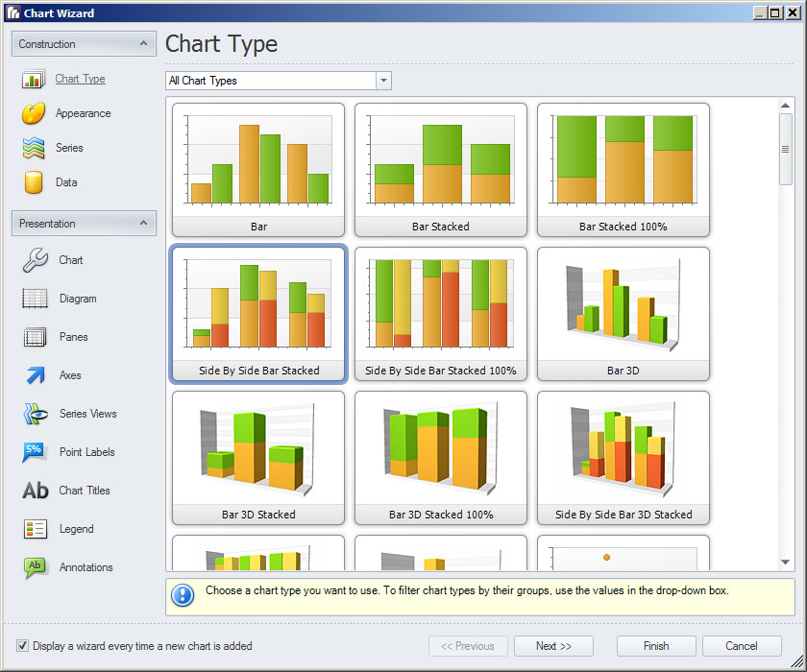Click the Panes label
The image size is (807, 672).
74,337
